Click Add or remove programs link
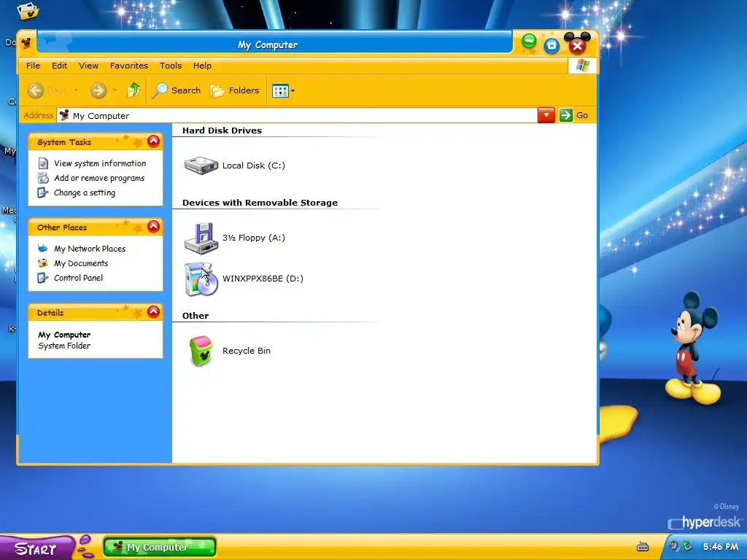This screenshot has height=560, width=747. [x=99, y=178]
